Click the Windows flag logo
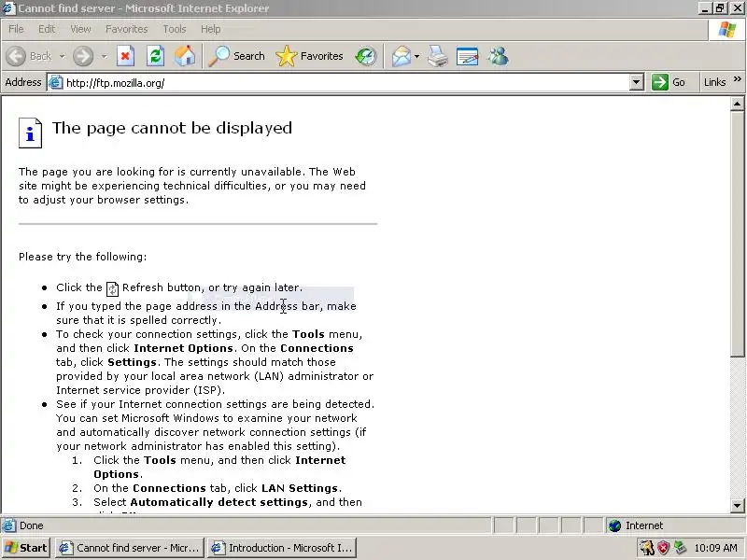The image size is (747, 560). click(727, 30)
